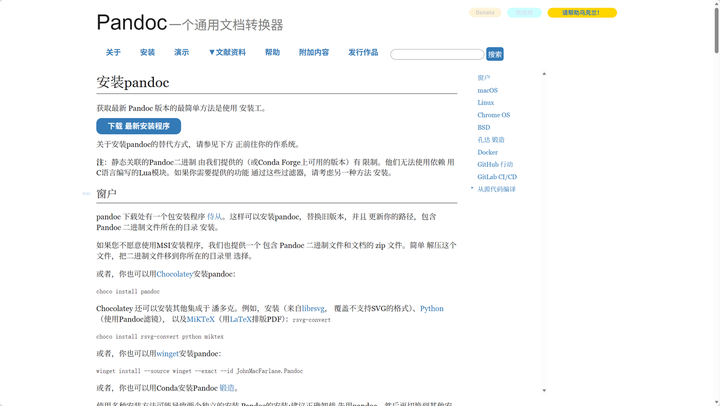Jump to GitHub 行动 section in sidebar
Screen dimensions: 720x406
point(495,164)
